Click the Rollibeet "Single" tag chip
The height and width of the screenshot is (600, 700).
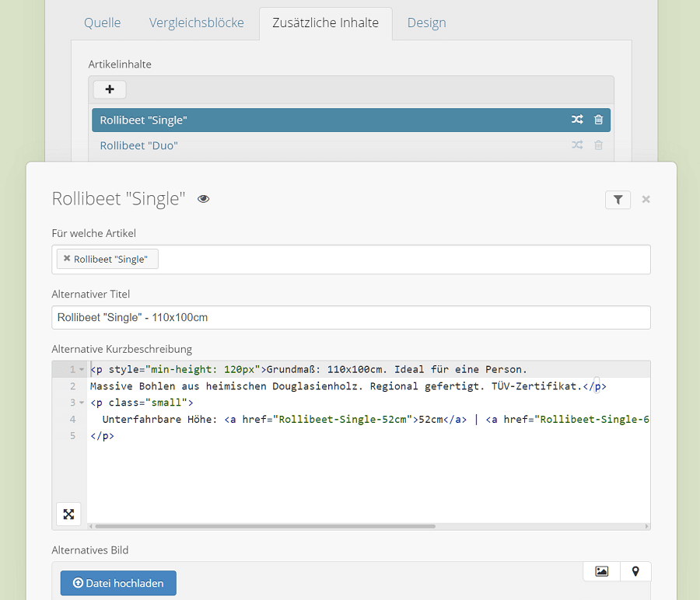coord(107,259)
